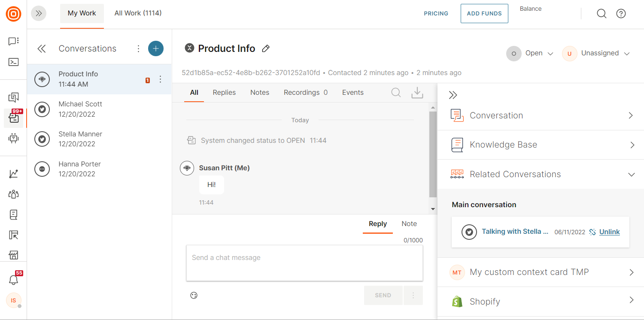Open the emoji picker in reply box
Image resolution: width=644 pixels, height=320 pixels.
pyautogui.click(x=194, y=295)
